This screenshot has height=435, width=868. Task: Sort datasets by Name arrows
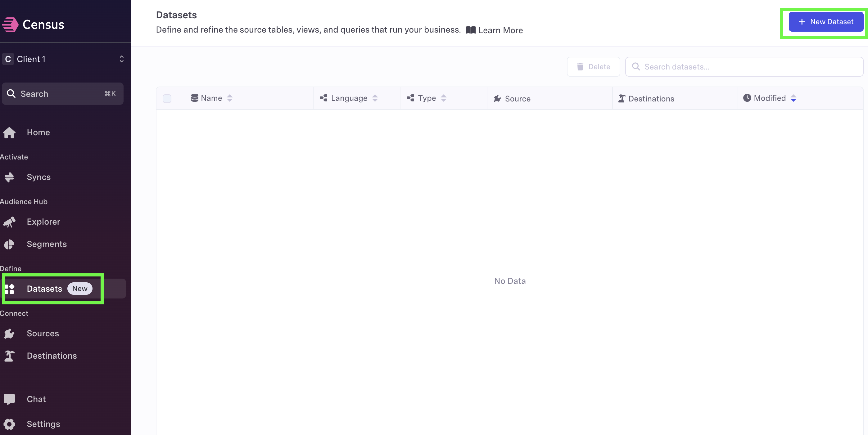point(229,98)
